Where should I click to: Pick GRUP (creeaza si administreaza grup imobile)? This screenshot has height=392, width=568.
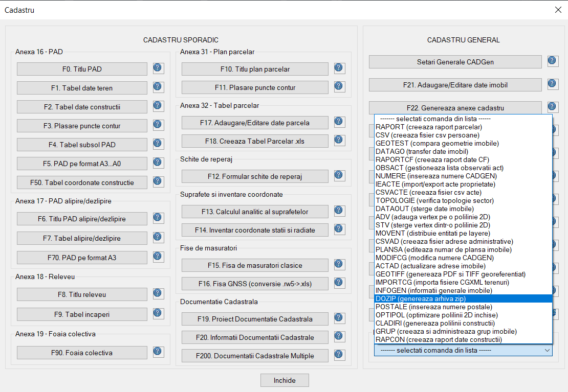tap(463, 332)
